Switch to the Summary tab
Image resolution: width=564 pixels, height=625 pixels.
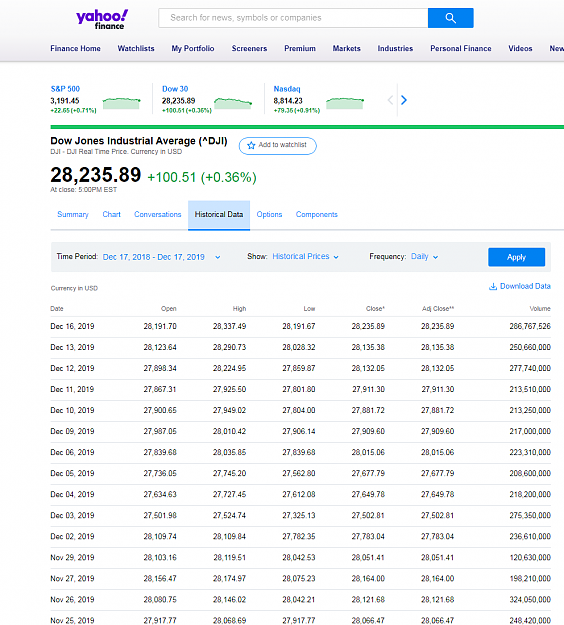click(x=73, y=214)
